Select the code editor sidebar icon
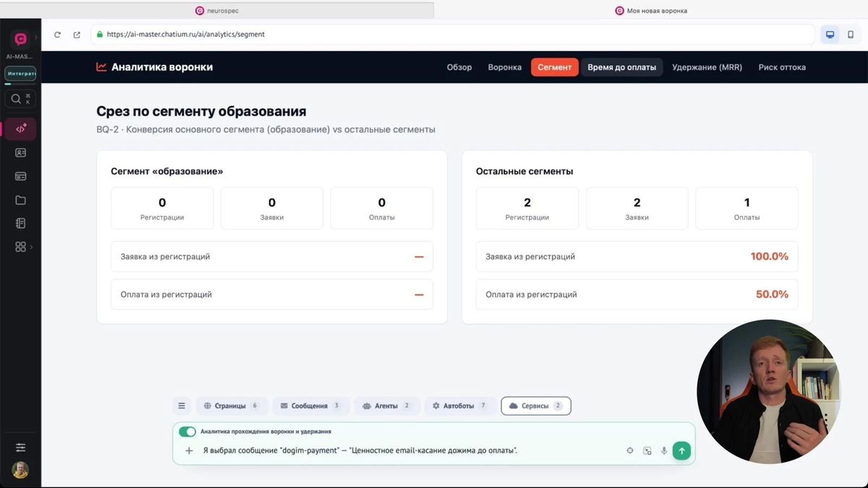This screenshot has height=488, width=868. [20, 129]
